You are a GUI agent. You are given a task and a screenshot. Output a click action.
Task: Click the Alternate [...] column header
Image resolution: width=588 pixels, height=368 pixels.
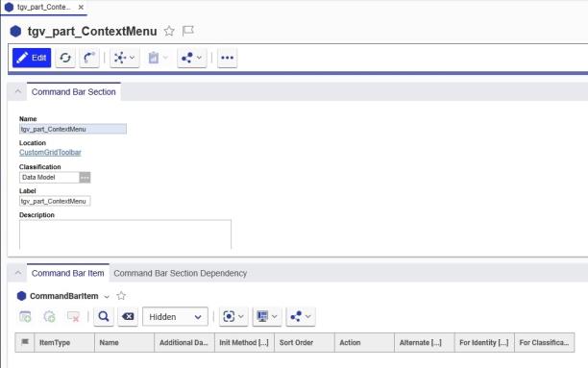[424, 342]
